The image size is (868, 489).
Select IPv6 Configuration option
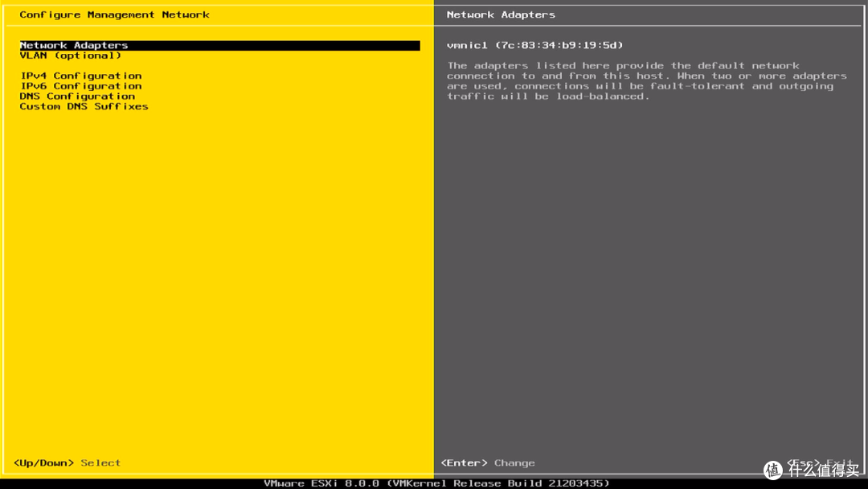[81, 86]
